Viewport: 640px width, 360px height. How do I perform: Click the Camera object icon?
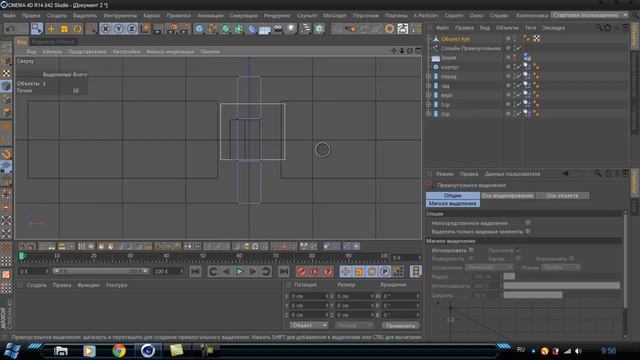click(x=278, y=29)
